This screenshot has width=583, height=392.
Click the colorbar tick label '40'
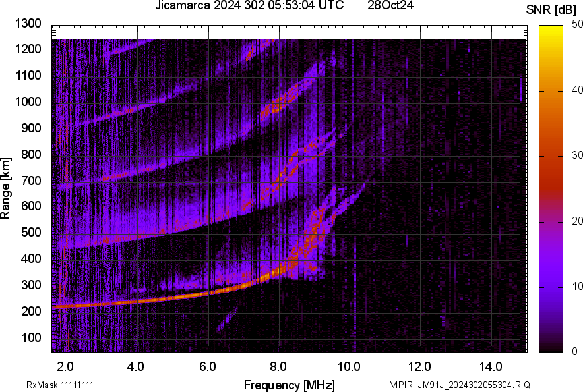click(x=577, y=90)
